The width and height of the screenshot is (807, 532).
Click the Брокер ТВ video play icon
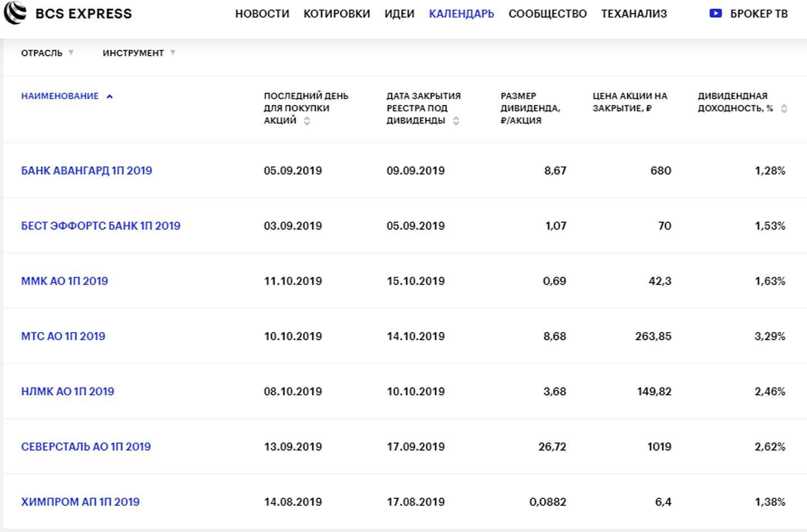pyautogui.click(x=716, y=13)
